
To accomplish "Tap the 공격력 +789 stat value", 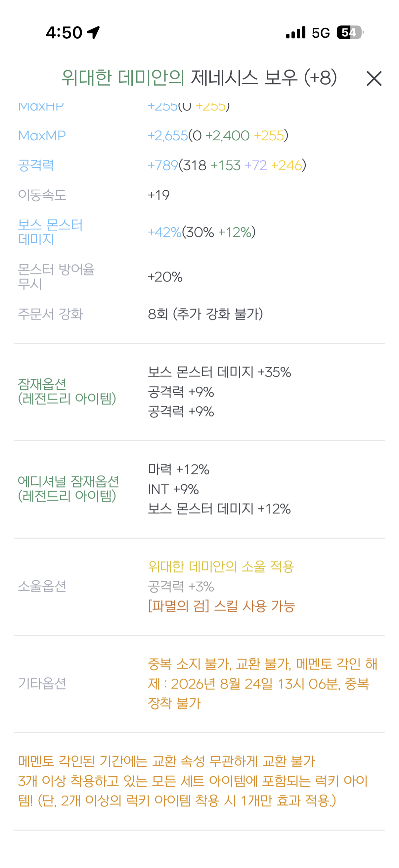I will (x=227, y=165).
